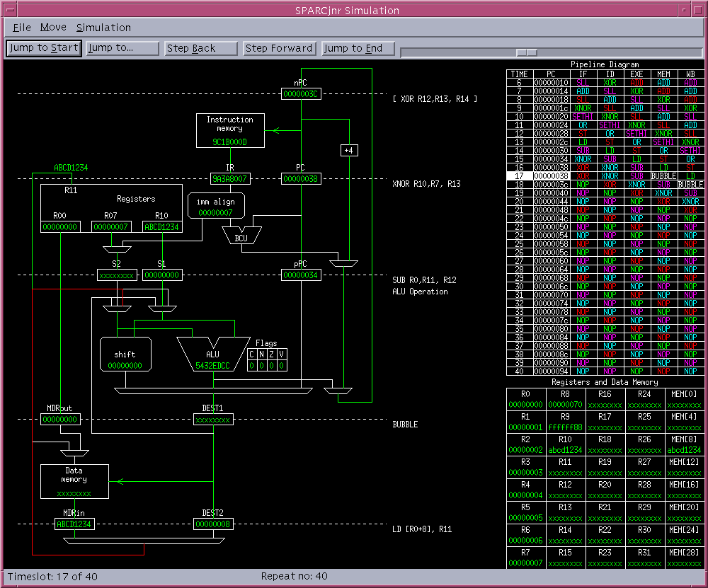The width and height of the screenshot is (708, 588).
Task: Click the R7 register cell 00000007
Action: point(525,558)
